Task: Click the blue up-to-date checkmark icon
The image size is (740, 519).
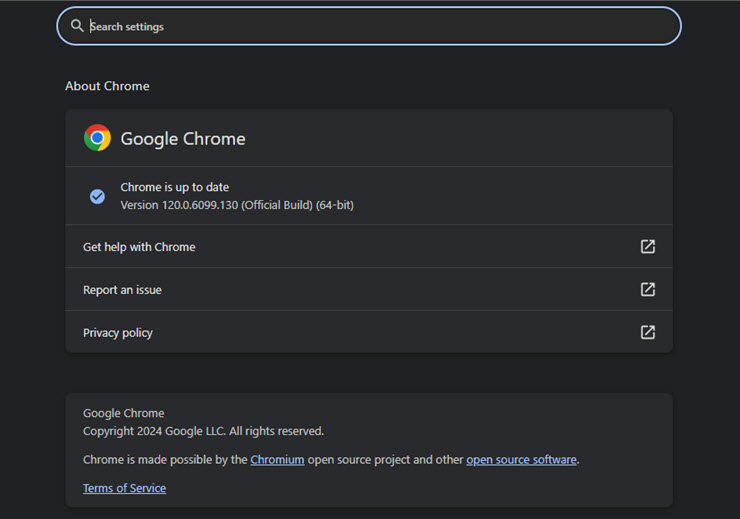Action: point(97,196)
